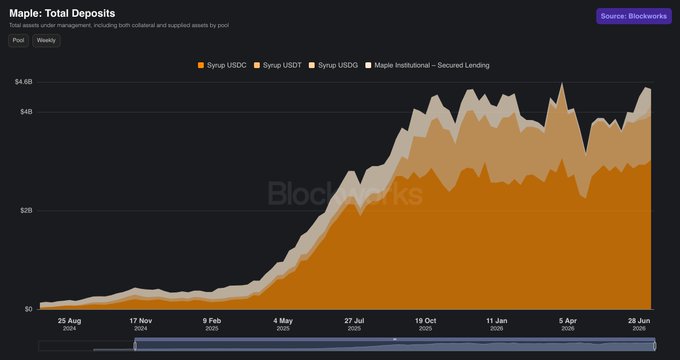The image size is (680, 360).
Task: Click the 4 May 2025 date label
Action: pos(283,324)
